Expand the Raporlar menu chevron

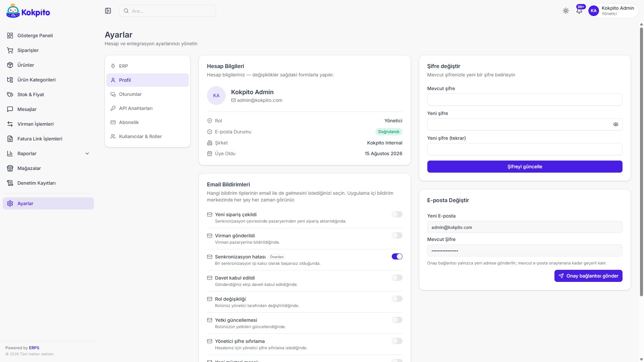87,154
